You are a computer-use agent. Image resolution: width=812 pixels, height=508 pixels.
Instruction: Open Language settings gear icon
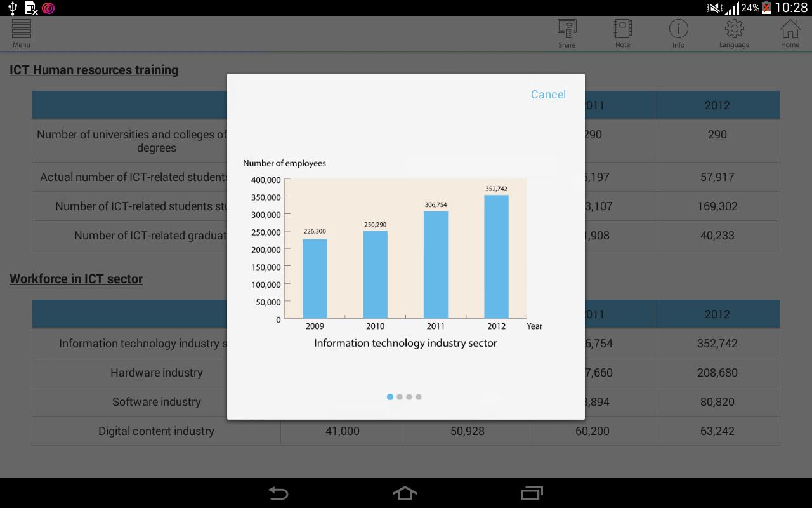(734, 33)
